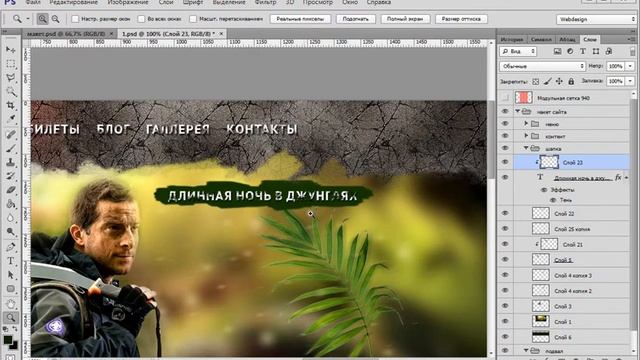Open the Webdesign workspace dropdown
640x360 pixels.
pyautogui.click(x=596, y=19)
